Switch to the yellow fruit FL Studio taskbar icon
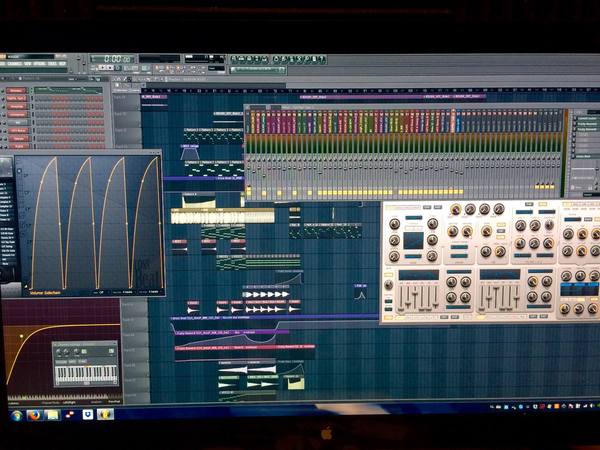 pos(104,414)
